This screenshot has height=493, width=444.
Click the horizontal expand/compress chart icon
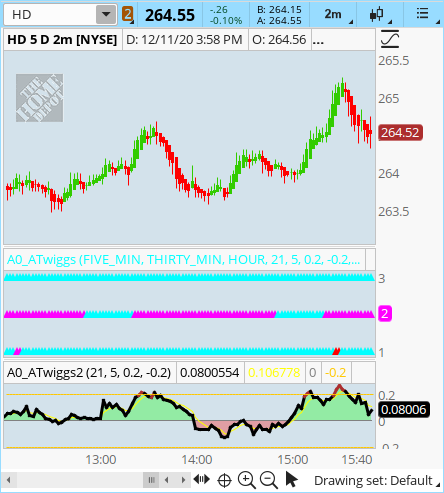202,480
